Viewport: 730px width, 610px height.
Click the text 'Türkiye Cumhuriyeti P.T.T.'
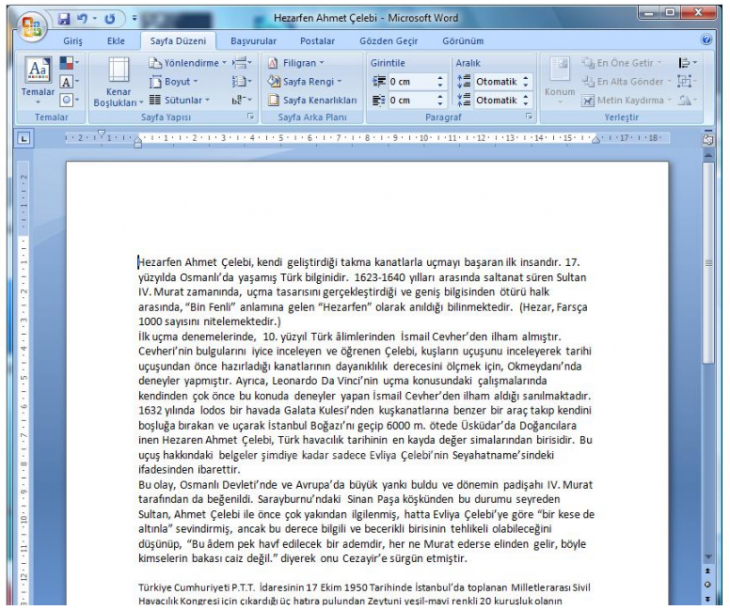point(196,588)
